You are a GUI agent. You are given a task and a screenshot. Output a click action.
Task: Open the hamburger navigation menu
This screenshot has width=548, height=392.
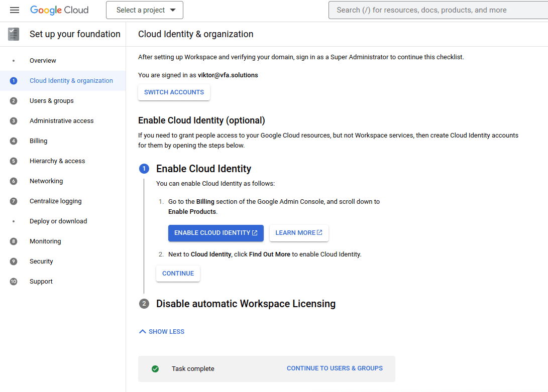click(x=15, y=10)
